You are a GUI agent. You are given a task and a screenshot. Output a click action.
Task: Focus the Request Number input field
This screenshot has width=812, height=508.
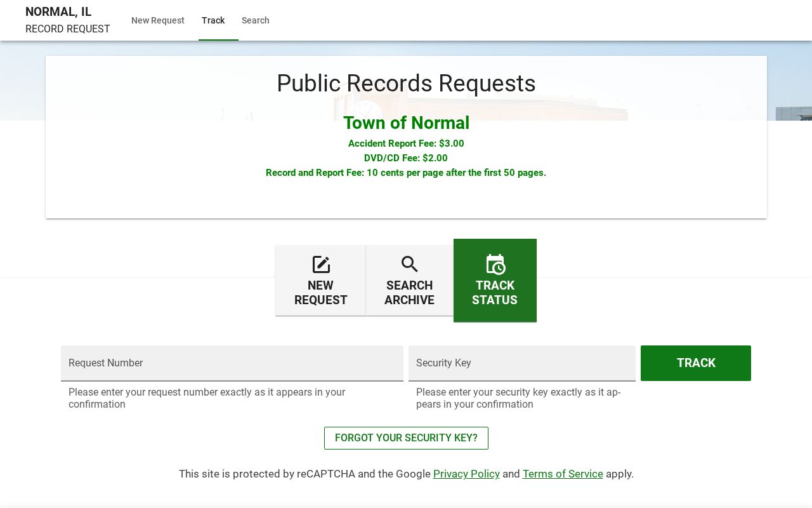tap(232, 363)
